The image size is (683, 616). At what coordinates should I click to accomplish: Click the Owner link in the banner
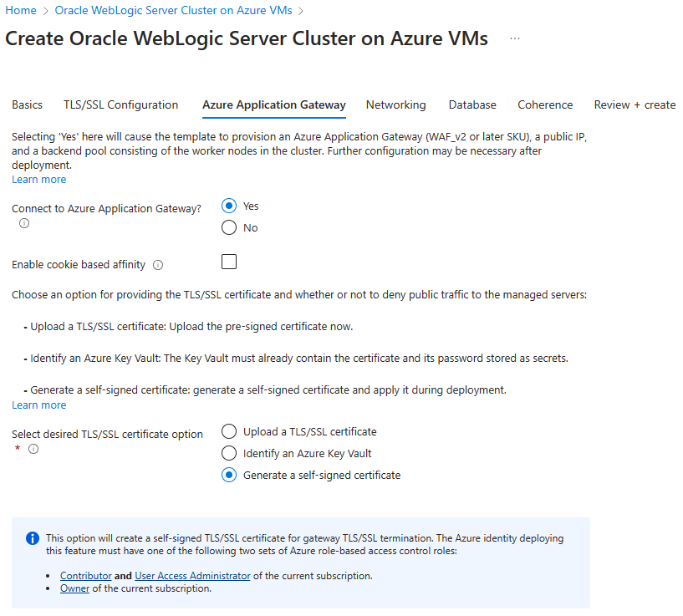click(x=74, y=588)
